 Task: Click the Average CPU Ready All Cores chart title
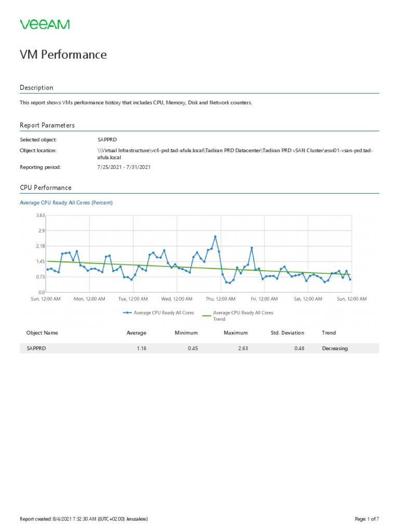66,203
